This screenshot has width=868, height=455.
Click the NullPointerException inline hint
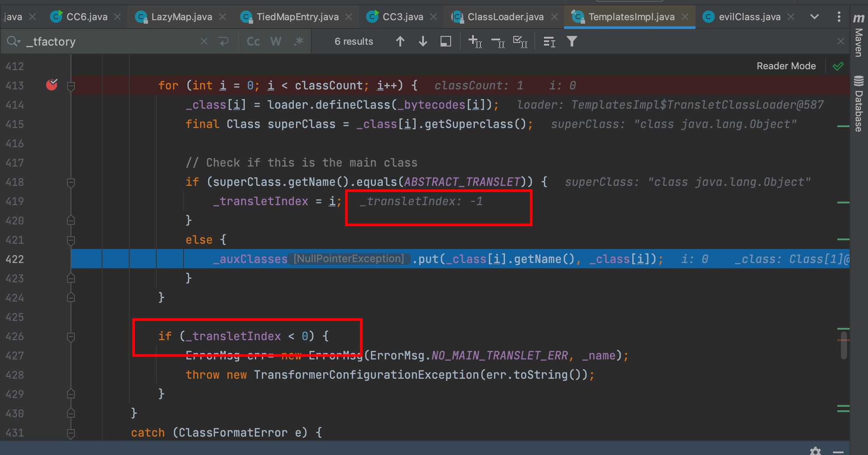[349, 259]
